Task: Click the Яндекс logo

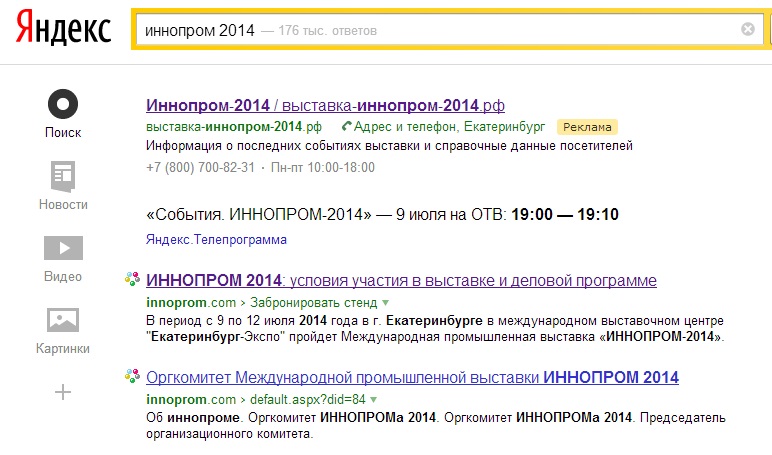Action: [62, 30]
